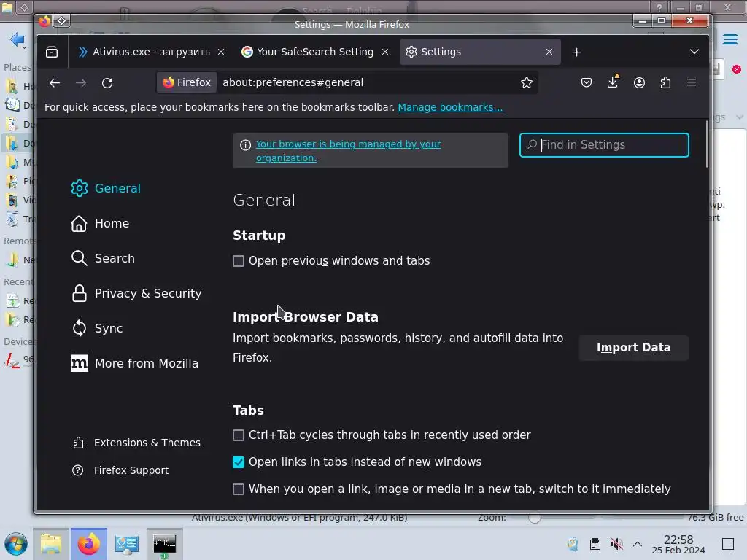This screenshot has height=560, width=747.
Task: Click the settings page vertical scrollbar
Action: (x=707, y=144)
